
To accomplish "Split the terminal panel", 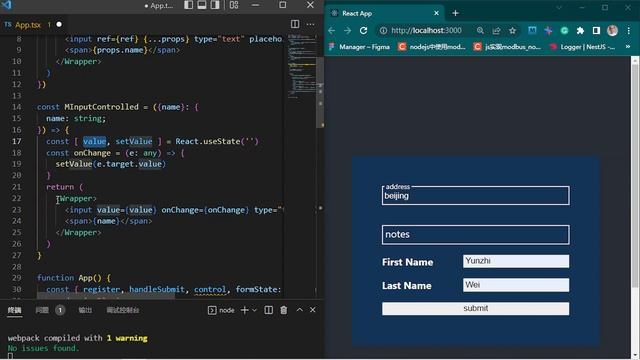I will click(269, 310).
